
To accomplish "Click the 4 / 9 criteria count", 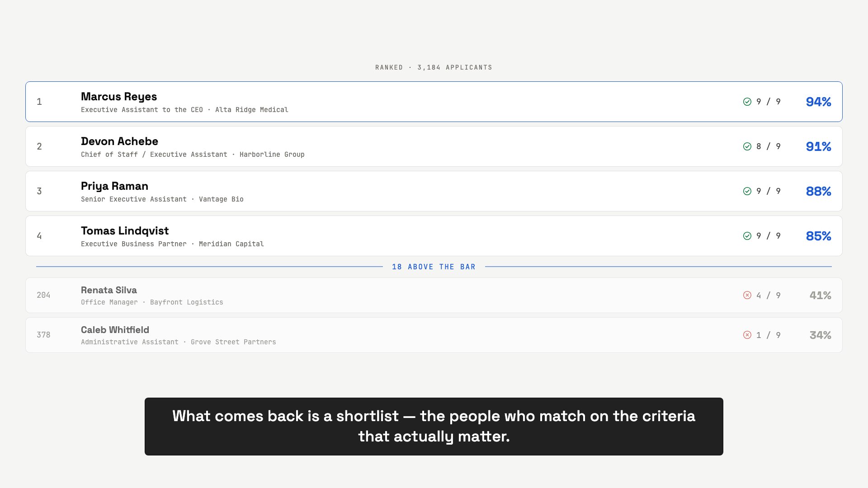I will point(768,295).
